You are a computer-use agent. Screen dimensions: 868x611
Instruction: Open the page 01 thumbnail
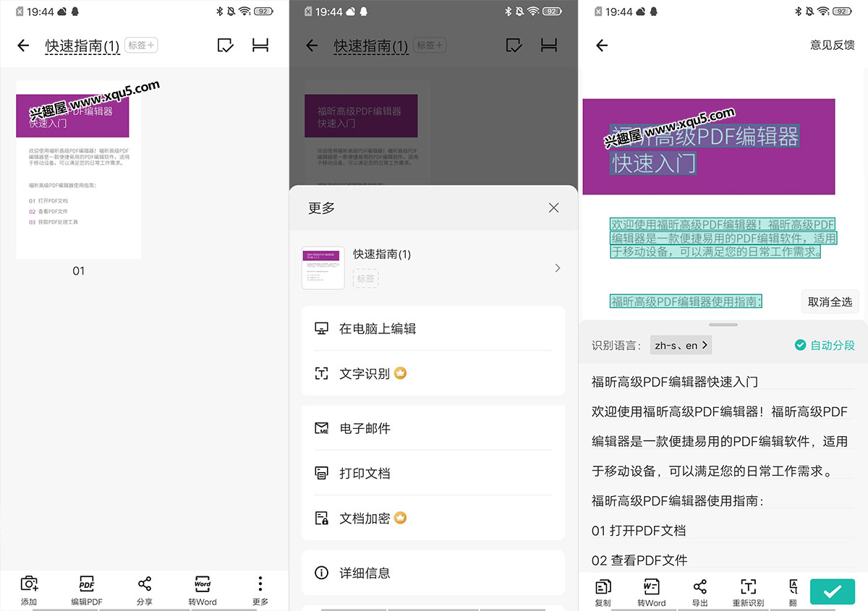coord(79,169)
